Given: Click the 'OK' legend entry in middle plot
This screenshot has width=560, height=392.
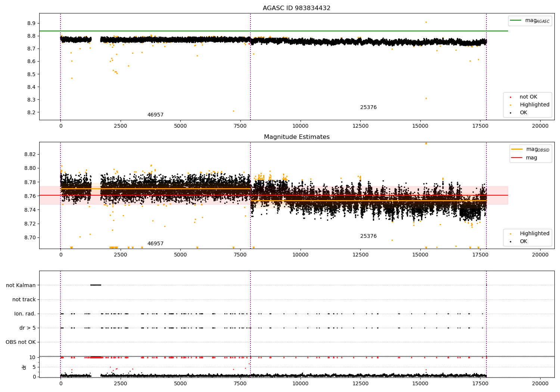Looking at the screenshot, I should coord(518,241).
